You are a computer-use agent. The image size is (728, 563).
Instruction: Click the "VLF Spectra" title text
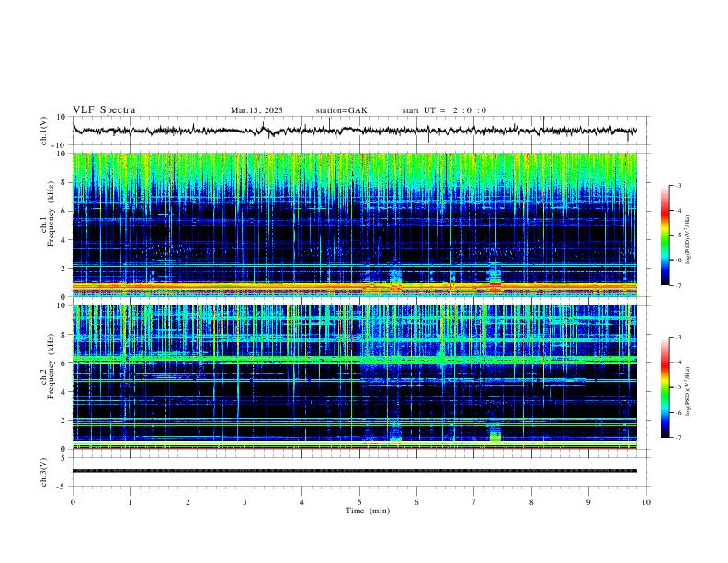point(104,110)
